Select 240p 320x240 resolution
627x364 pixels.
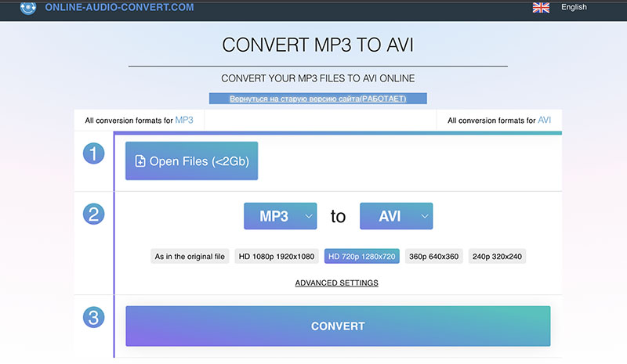(497, 257)
